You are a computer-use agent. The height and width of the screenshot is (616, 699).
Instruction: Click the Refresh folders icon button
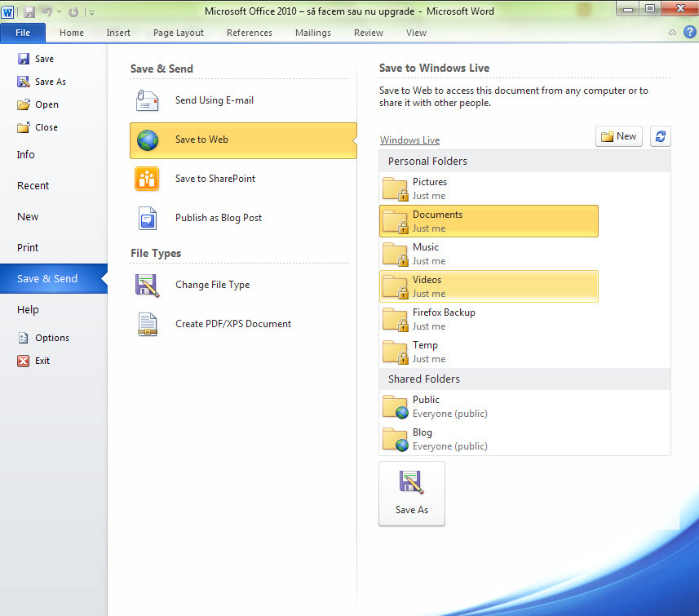(660, 136)
